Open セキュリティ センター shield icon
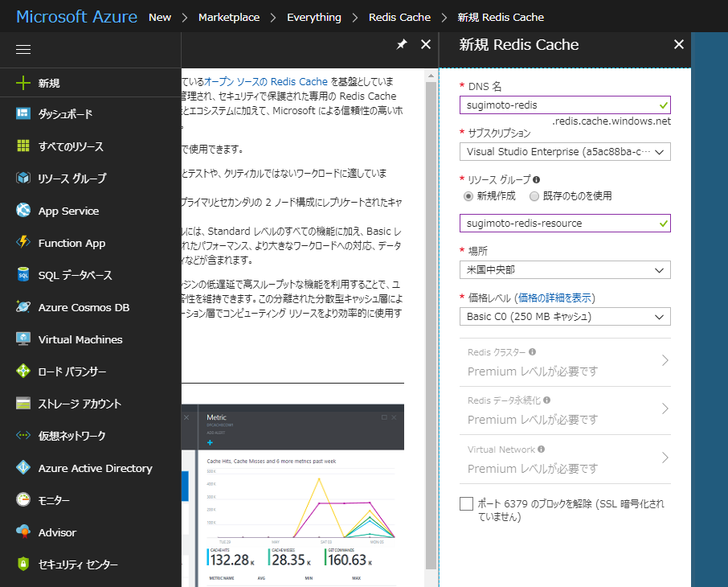 [23, 564]
